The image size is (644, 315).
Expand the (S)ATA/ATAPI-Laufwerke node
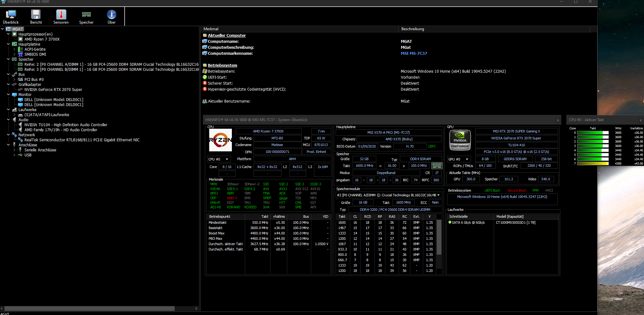(x=14, y=115)
